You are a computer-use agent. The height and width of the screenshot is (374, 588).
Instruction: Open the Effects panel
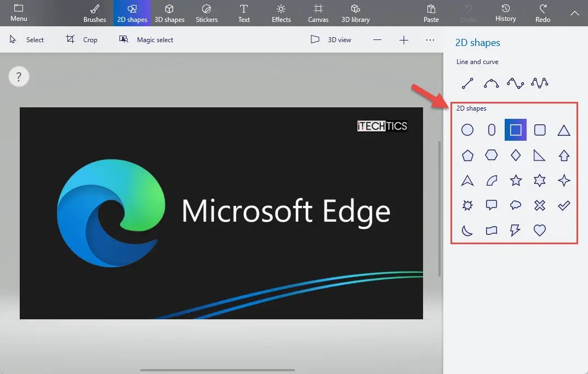[x=281, y=13]
